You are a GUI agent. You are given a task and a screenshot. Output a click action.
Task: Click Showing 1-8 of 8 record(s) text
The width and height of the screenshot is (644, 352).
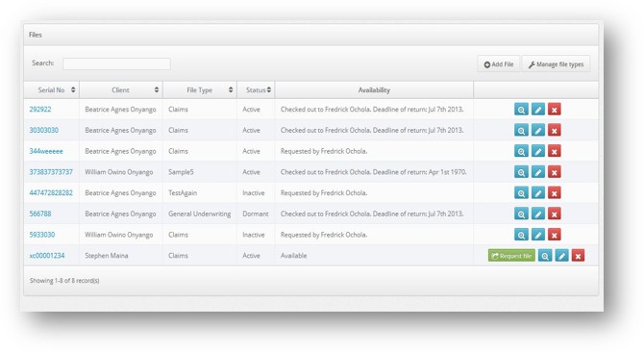click(64, 281)
